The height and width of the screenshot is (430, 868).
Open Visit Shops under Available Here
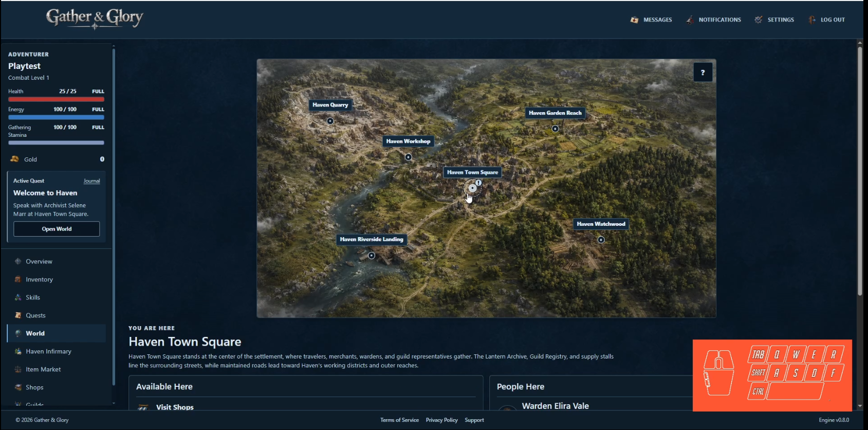click(x=175, y=407)
